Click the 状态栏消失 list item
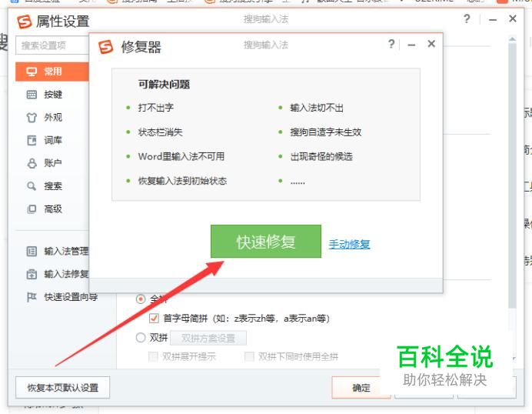Image resolution: width=532 pixels, height=414 pixels. click(x=160, y=132)
